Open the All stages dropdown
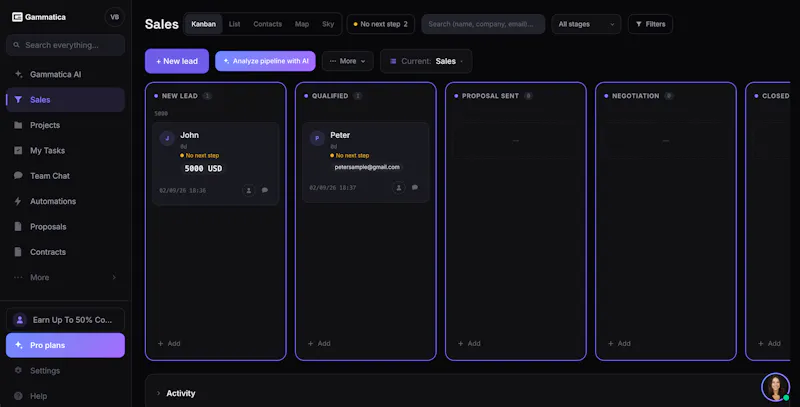The image size is (800, 407). click(x=586, y=24)
